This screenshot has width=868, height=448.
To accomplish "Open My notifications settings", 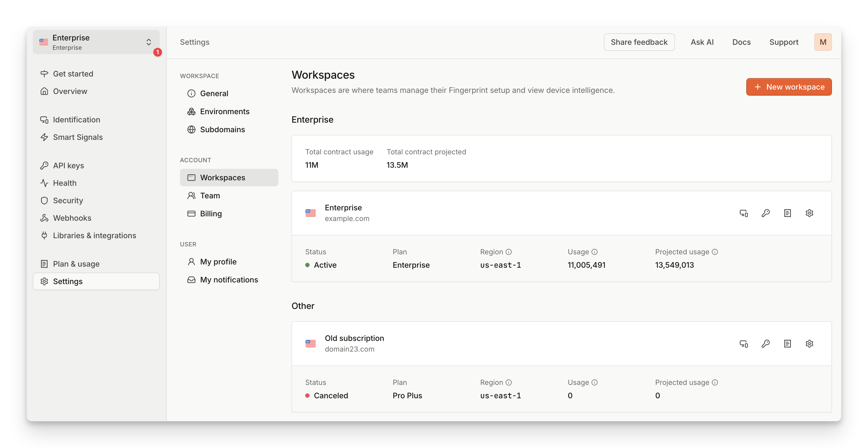I will (x=229, y=279).
